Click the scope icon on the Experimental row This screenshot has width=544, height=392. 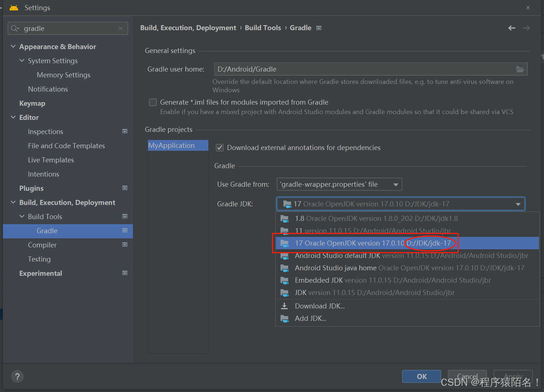pyautogui.click(x=125, y=273)
